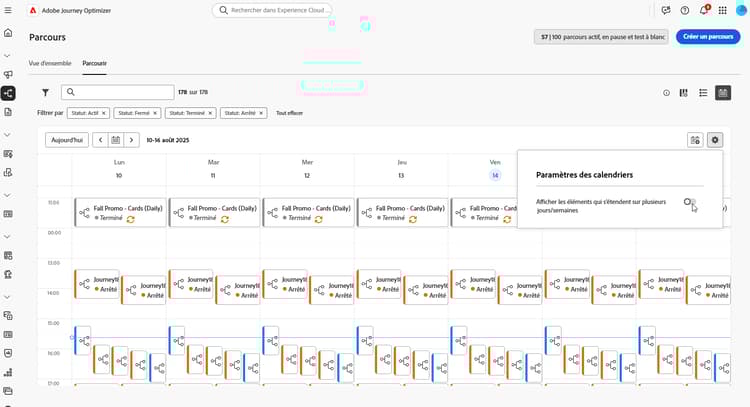The height and width of the screenshot is (407, 750).
Task: Open the notifications bell
Action: point(704,10)
